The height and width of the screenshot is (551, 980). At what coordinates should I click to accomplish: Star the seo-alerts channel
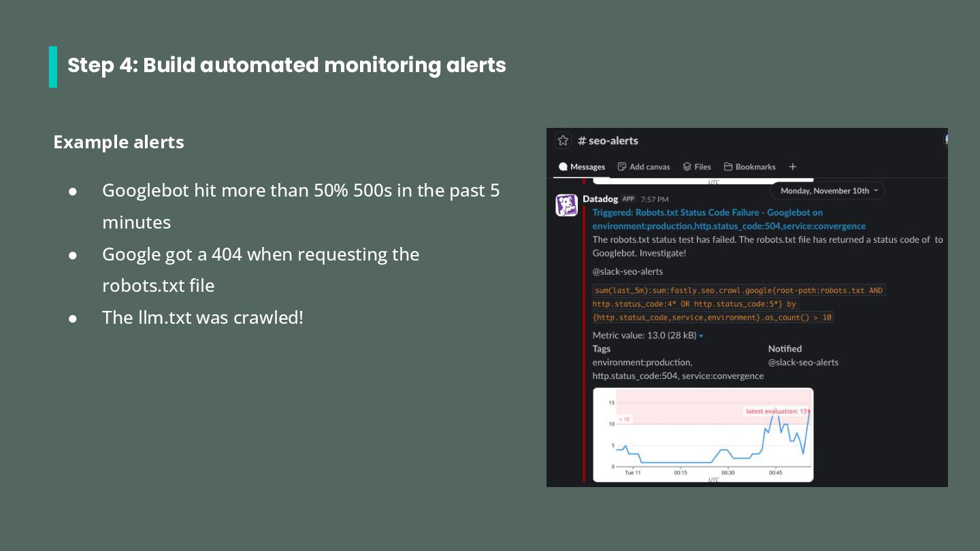coord(563,141)
